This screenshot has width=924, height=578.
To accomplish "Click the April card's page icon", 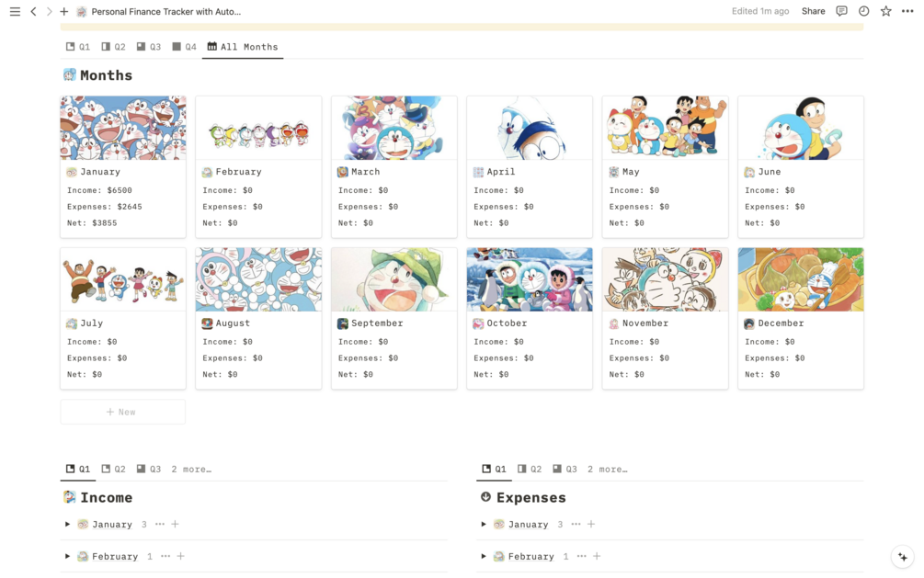I will coord(478,172).
